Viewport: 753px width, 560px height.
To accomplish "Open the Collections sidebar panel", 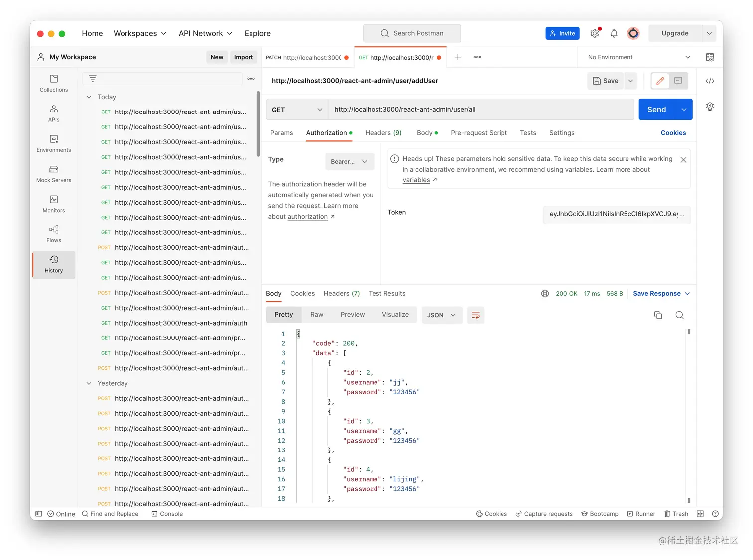I will (x=54, y=83).
